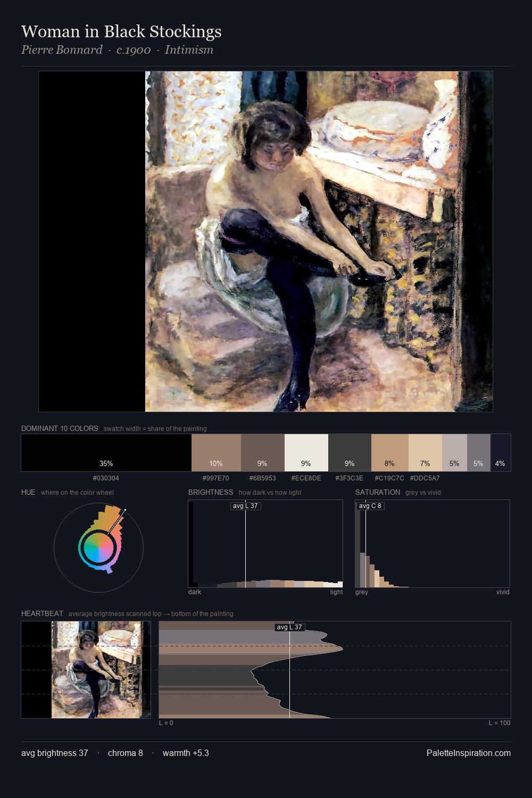The width and height of the screenshot is (532, 798).
Task: Click the 'DOMINANT 10 COLORS' heading
Action: pos(60,428)
